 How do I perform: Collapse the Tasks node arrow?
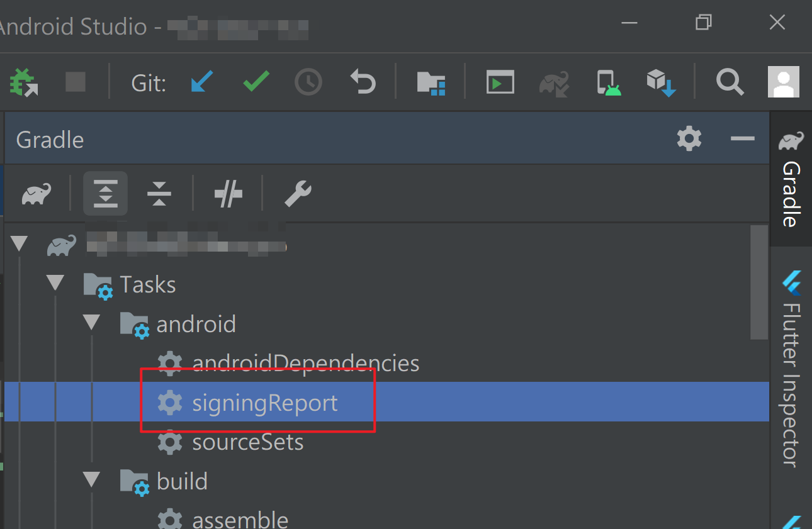(55, 283)
